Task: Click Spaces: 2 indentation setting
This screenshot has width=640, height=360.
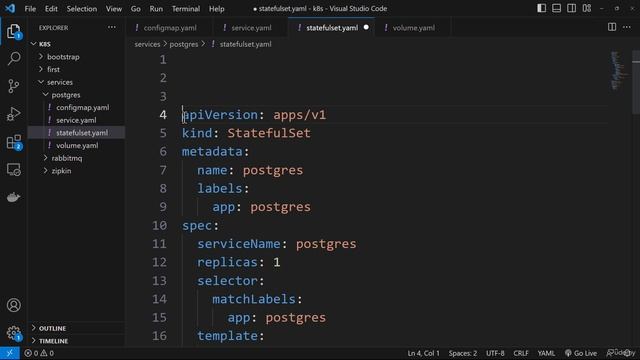Action: pyautogui.click(x=463, y=353)
